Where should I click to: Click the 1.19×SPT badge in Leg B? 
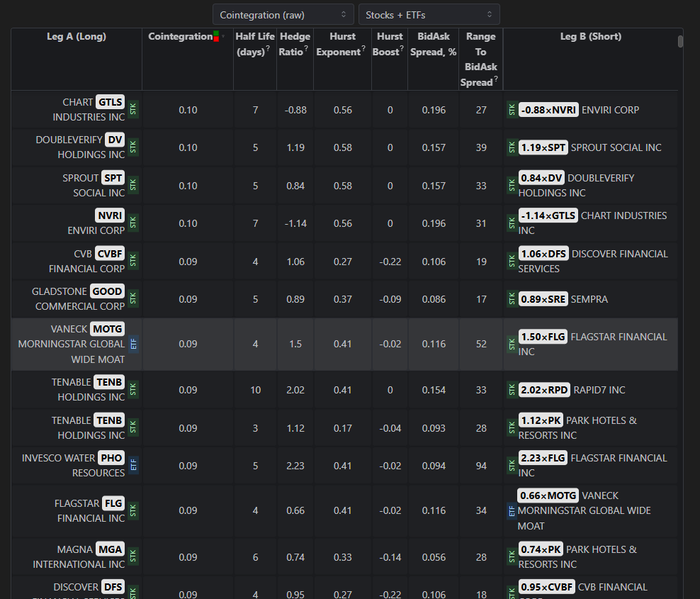click(x=543, y=147)
